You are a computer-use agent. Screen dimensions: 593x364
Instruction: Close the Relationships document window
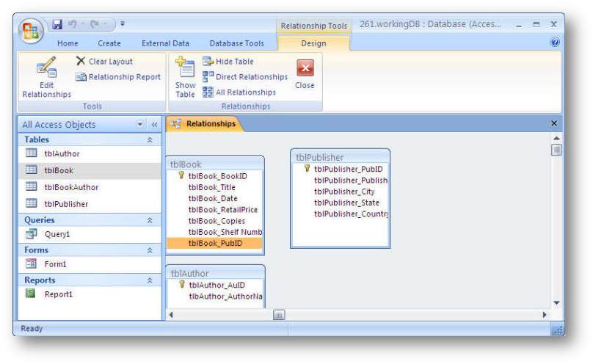pos(554,123)
